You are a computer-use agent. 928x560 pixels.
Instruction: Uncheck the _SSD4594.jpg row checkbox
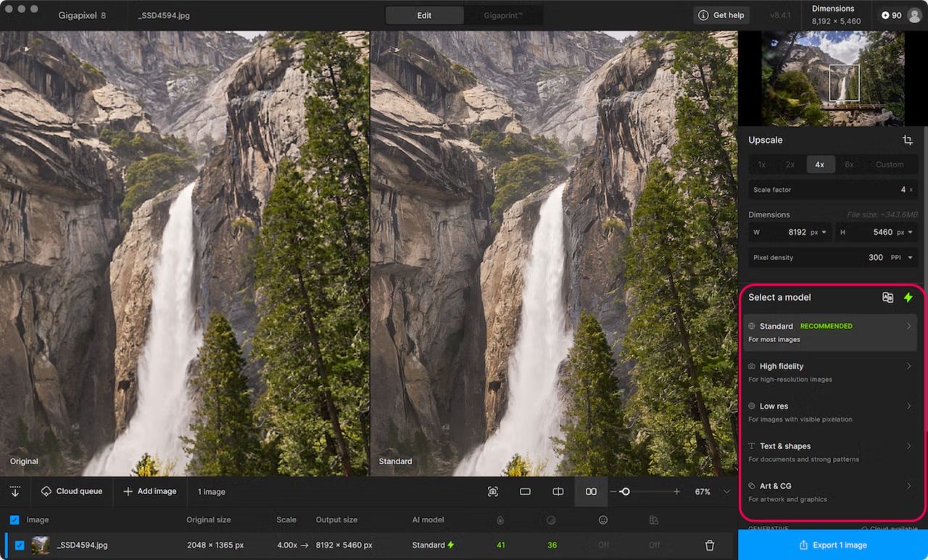pos(20,545)
